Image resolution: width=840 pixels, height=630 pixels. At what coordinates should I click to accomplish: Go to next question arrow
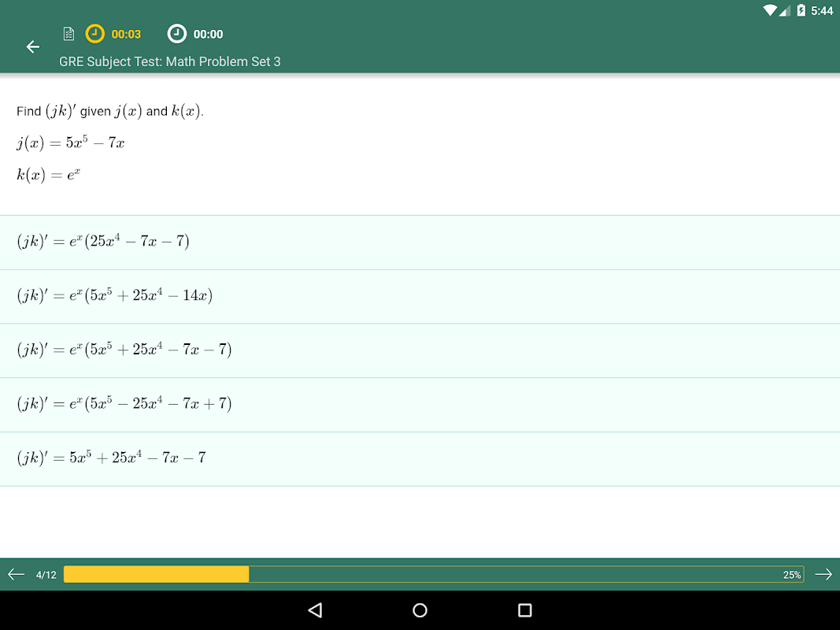point(823,574)
